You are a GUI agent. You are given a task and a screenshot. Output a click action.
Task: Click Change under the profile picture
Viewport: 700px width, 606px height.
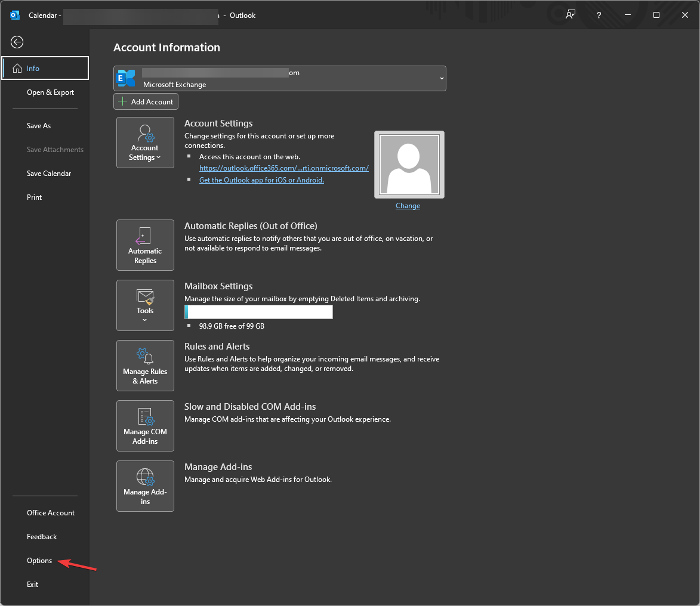coord(408,205)
